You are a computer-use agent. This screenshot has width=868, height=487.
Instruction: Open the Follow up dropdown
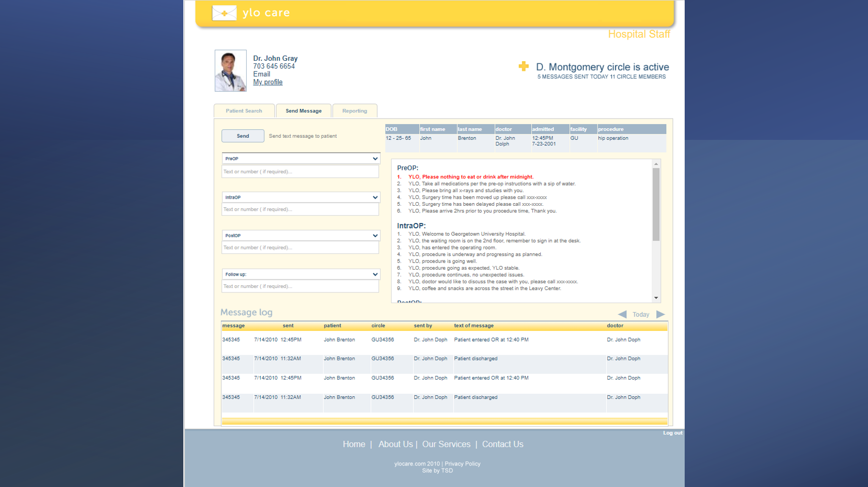coord(301,274)
